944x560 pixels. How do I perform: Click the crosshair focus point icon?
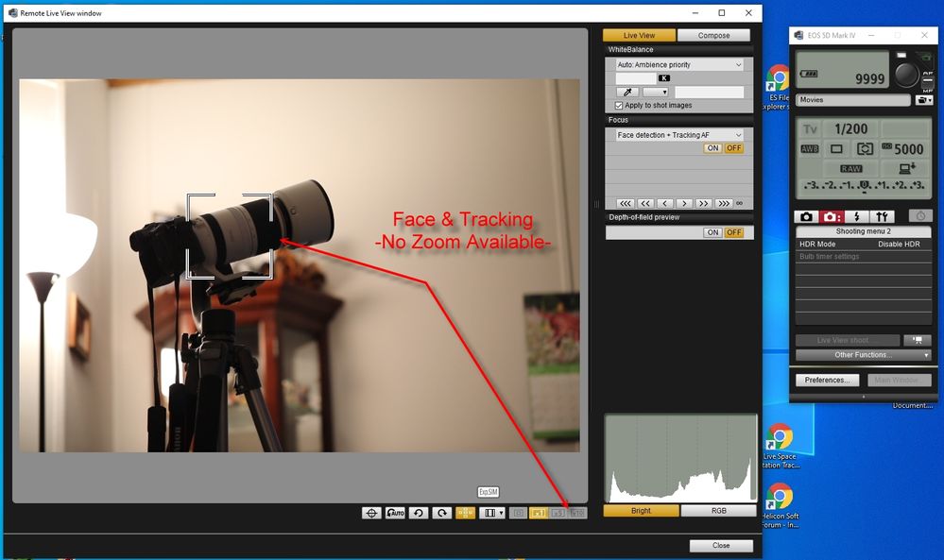tap(371, 513)
